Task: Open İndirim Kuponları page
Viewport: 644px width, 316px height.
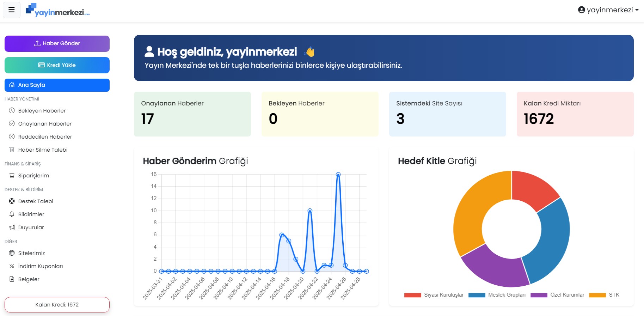Action: pyautogui.click(x=40, y=266)
